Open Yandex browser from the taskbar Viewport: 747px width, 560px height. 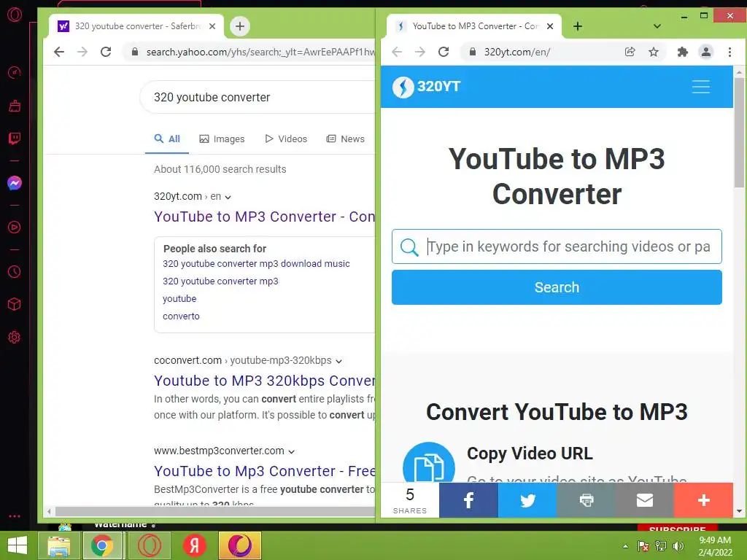coord(194,545)
